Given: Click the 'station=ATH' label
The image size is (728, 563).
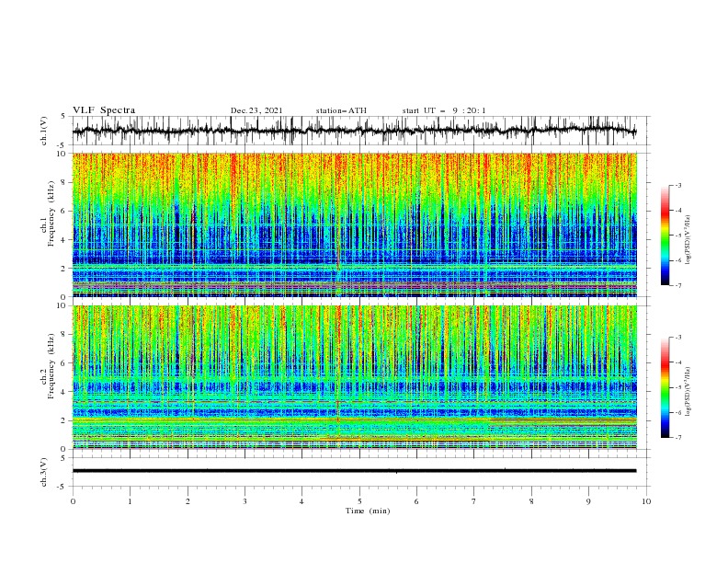Looking at the screenshot, I should click(341, 110).
